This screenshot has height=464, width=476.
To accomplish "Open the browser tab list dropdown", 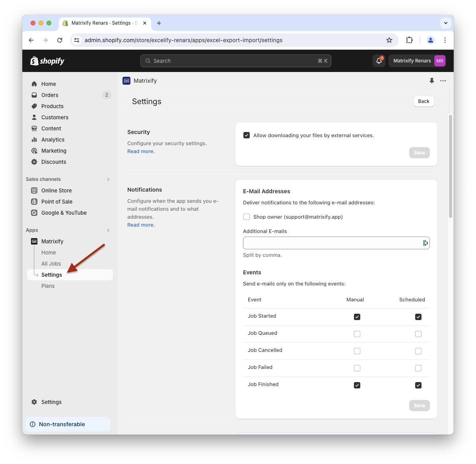I will point(445,23).
